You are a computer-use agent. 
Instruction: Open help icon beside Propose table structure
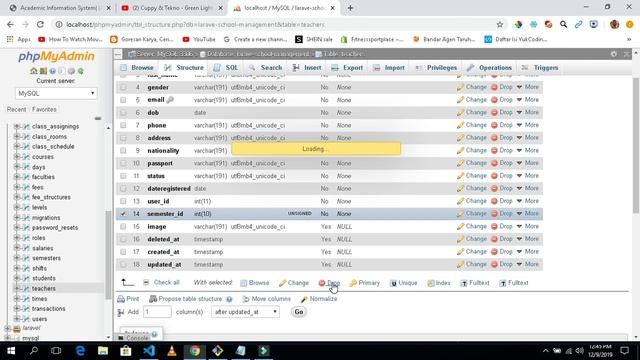tap(229, 299)
